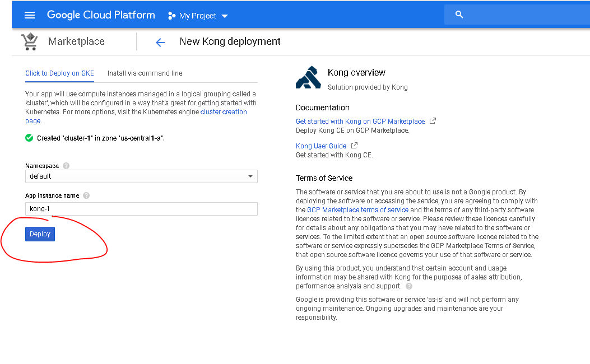Switch to Click to Deploy on GKE tab
Image resolution: width=590 pixels, height=364 pixels.
tap(59, 73)
